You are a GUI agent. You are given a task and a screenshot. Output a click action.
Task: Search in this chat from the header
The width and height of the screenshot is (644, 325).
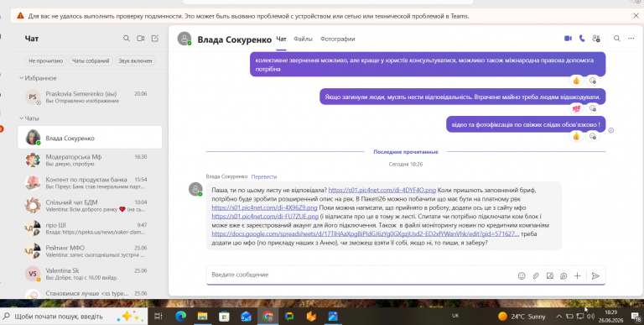(617, 39)
